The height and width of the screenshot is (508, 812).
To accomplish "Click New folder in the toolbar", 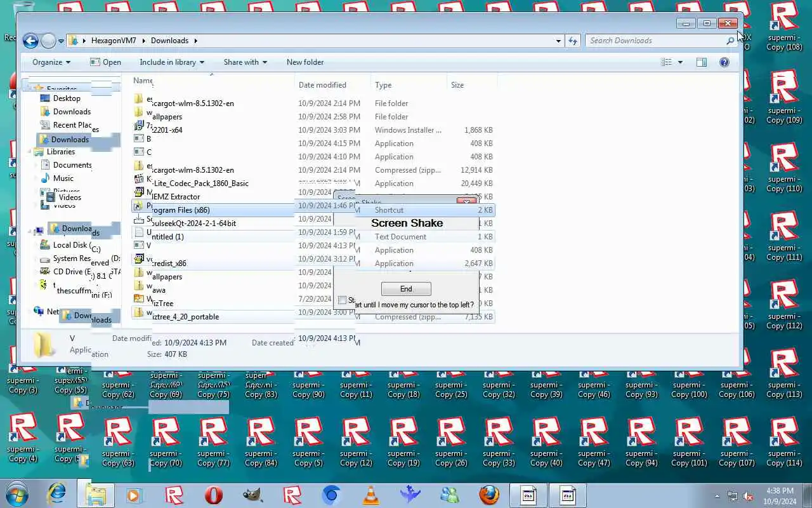I will [305, 62].
